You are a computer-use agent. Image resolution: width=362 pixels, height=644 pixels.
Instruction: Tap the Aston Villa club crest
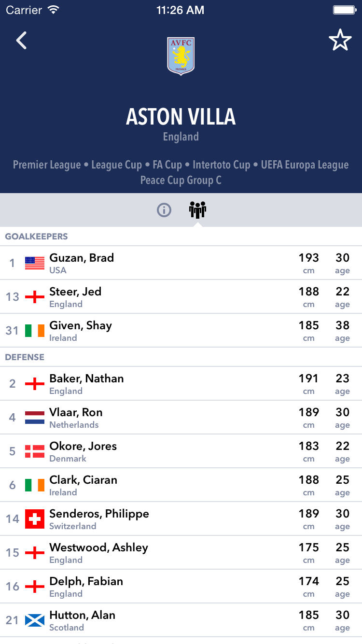pyautogui.click(x=181, y=56)
